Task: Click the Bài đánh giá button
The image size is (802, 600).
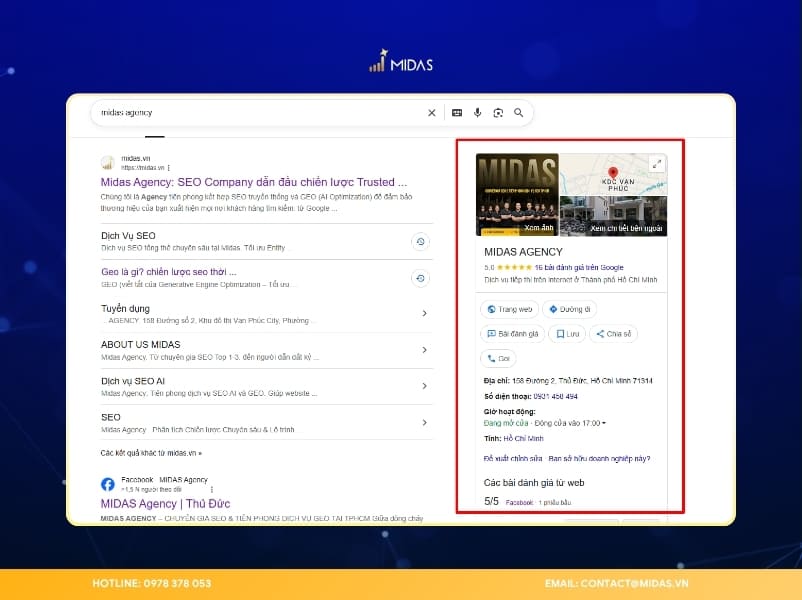Action: click(513, 334)
